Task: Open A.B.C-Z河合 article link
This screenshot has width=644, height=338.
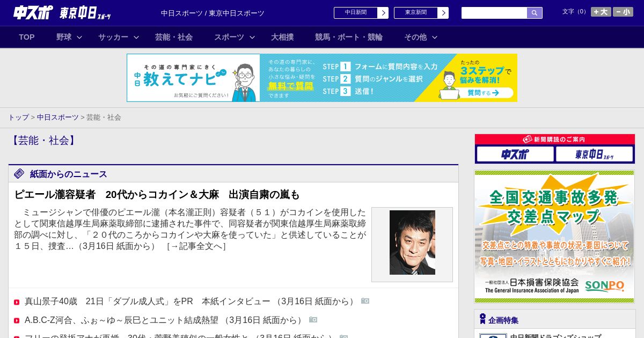Action: [165, 320]
